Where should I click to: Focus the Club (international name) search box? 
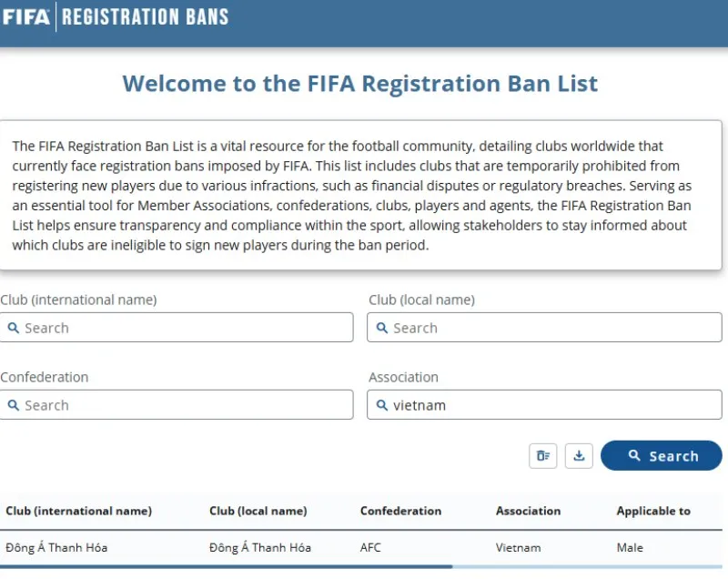182,328
